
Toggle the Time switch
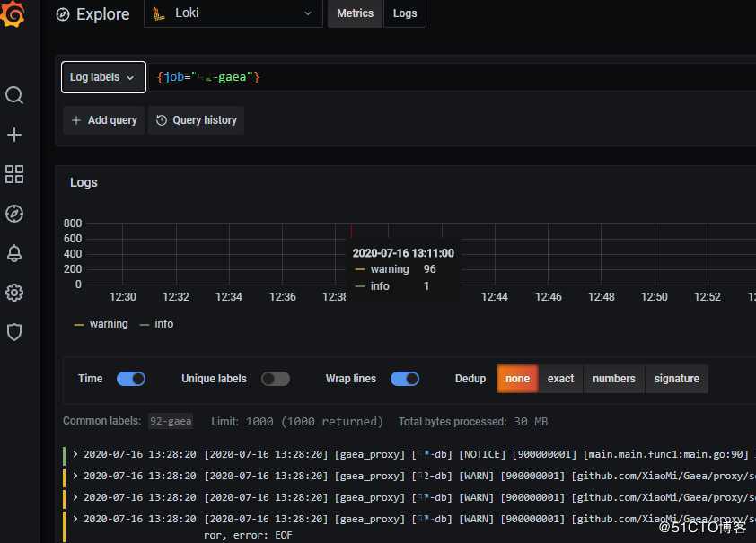pos(131,379)
